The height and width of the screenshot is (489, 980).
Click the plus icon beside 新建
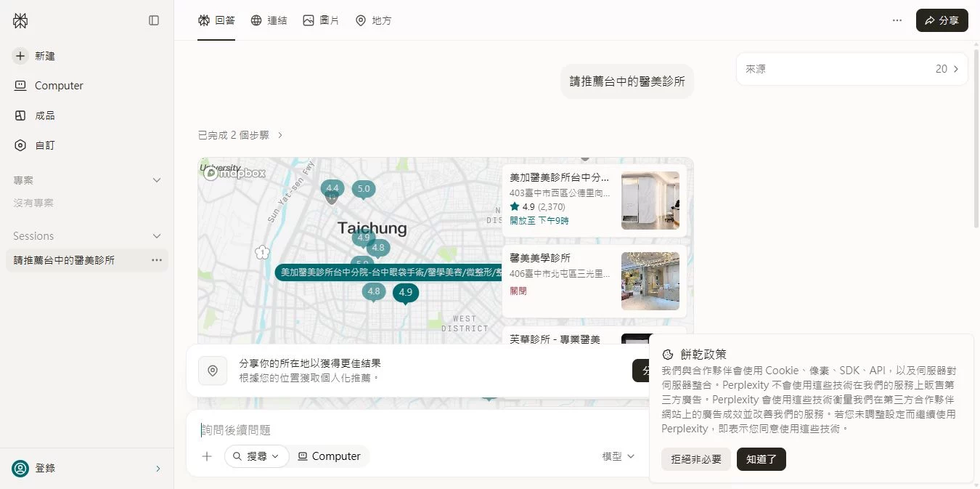click(20, 56)
